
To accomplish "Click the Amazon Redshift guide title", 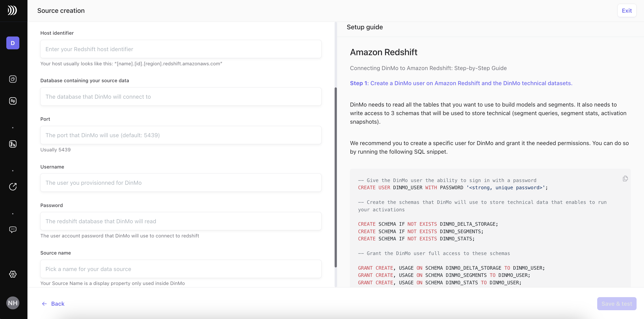I will pos(383,52).
